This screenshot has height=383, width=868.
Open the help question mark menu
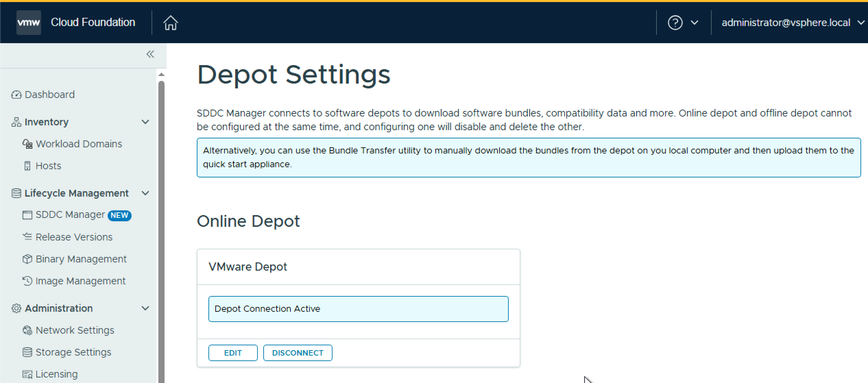[x=675, y=23]
